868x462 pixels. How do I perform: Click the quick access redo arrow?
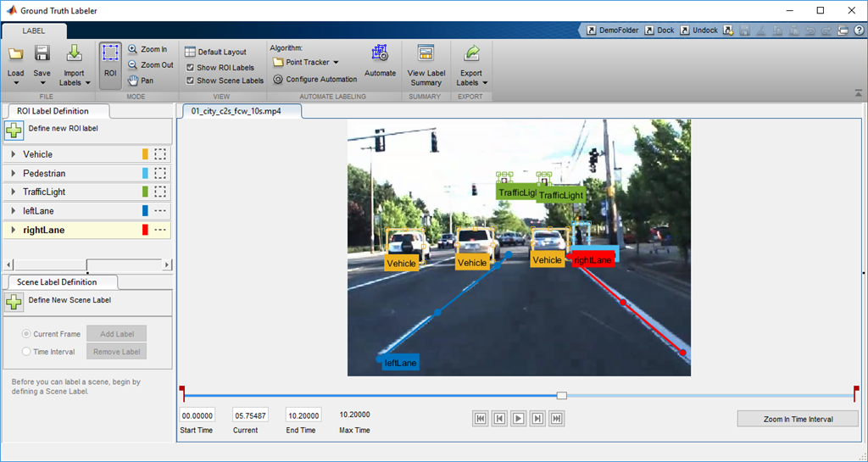click(x=826, y=31)
